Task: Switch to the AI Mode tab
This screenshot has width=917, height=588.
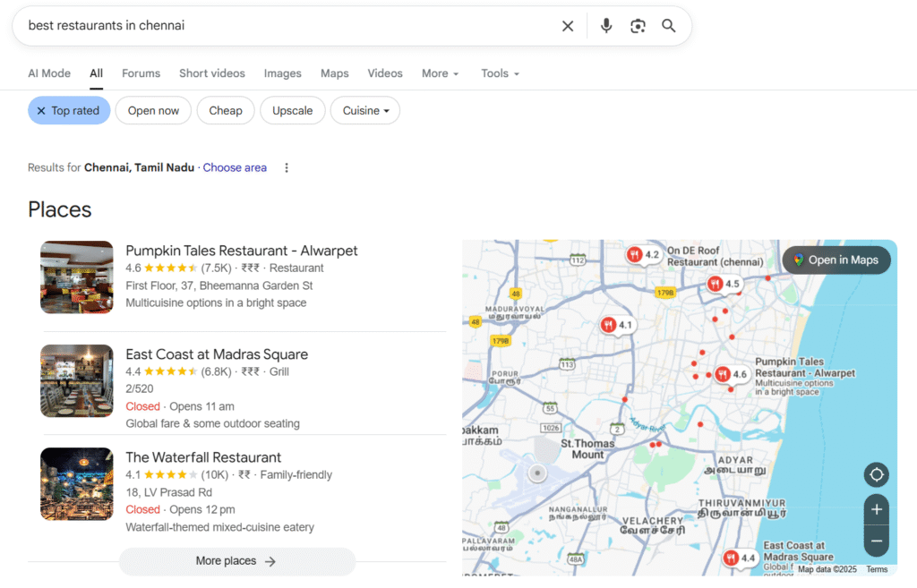Action: coord(49,73)
